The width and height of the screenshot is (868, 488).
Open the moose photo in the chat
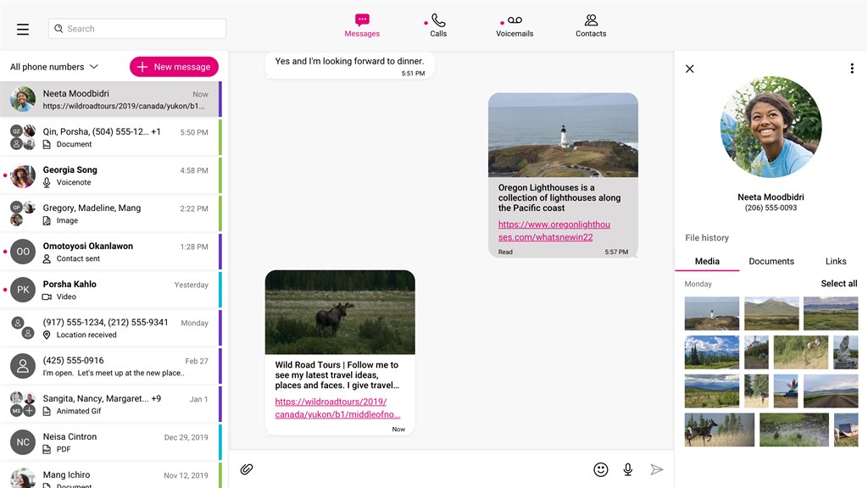point(340,312)
